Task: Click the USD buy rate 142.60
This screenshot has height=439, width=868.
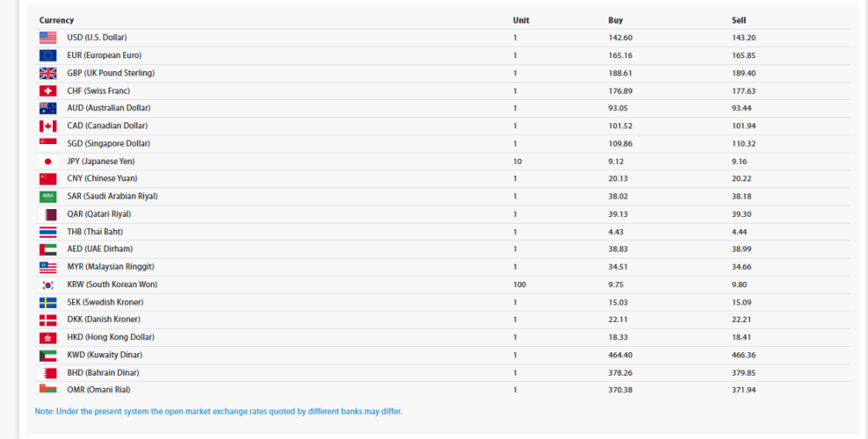Action: pyautogui.click(x=621, y=37)
